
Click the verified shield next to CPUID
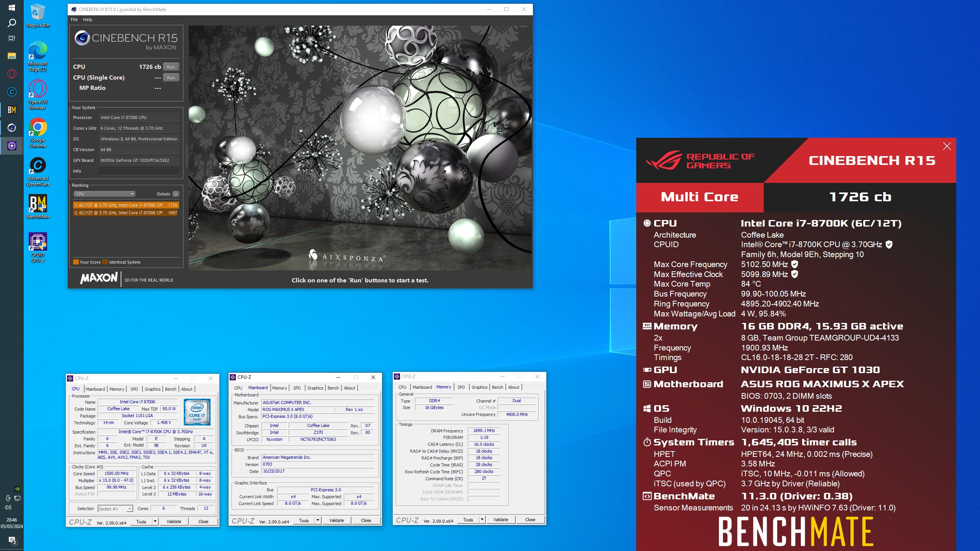coord(889,245)
